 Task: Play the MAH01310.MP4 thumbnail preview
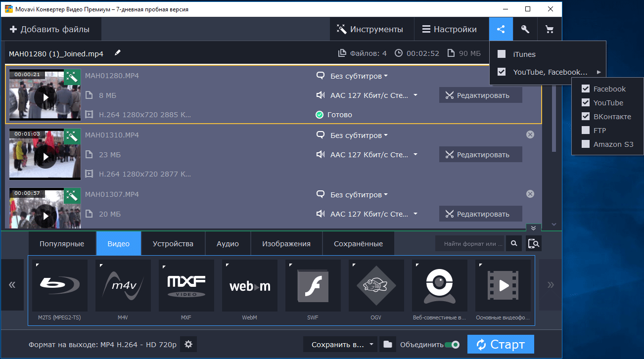[x=46, y=157]
